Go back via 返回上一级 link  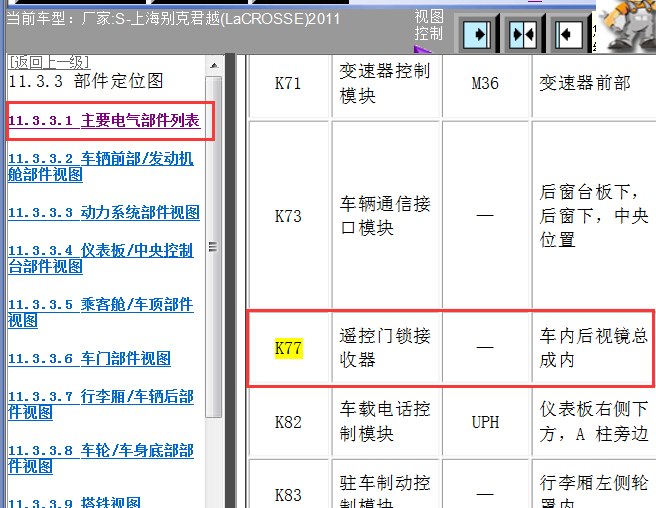click(48, 62)
